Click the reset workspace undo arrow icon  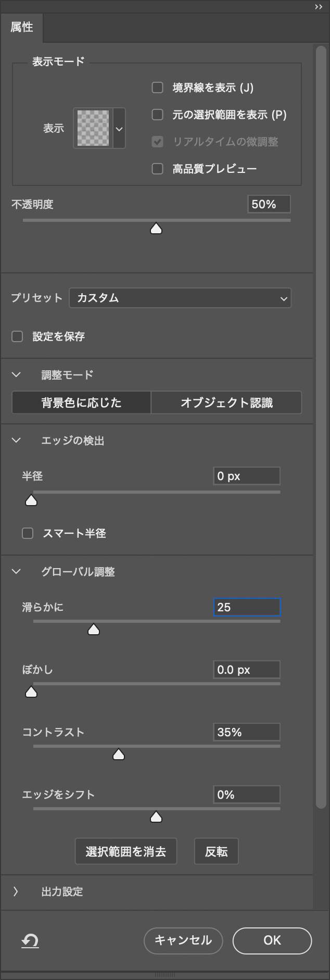30,940
